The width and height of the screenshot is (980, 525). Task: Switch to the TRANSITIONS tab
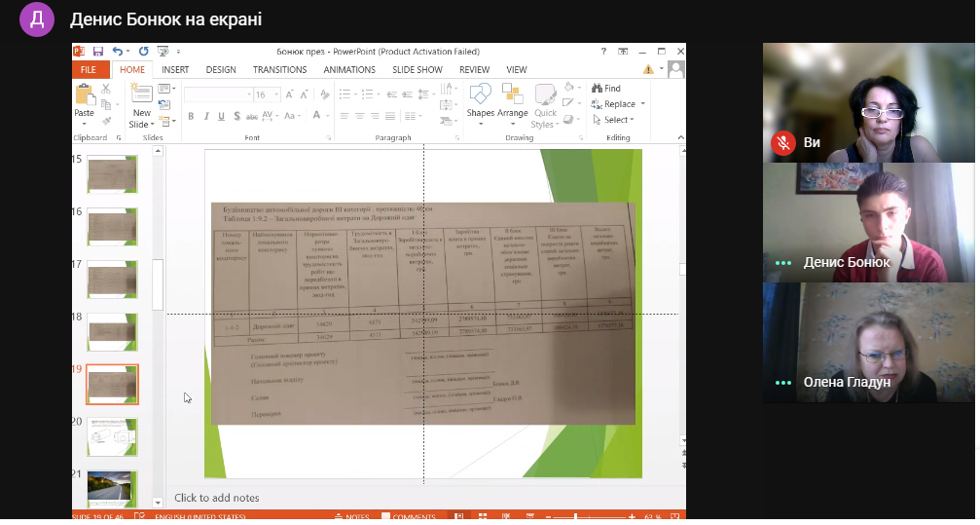coord(279,69)
